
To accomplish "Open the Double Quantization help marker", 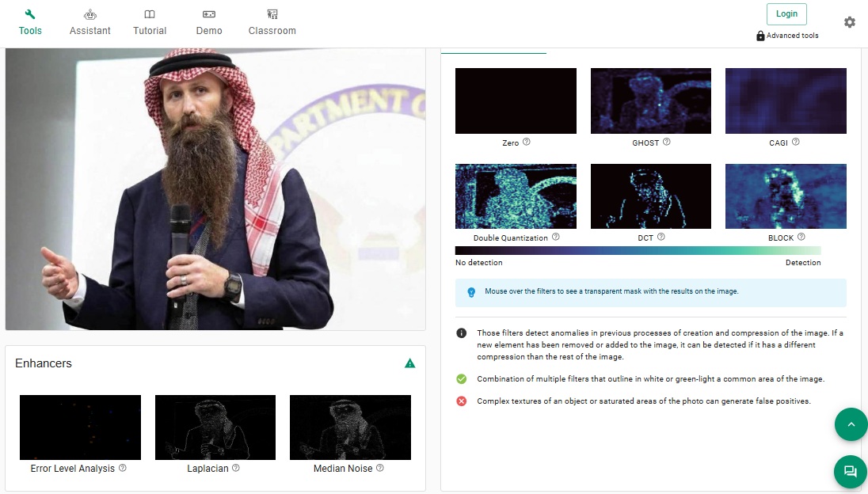I will [x=556, y=237].
